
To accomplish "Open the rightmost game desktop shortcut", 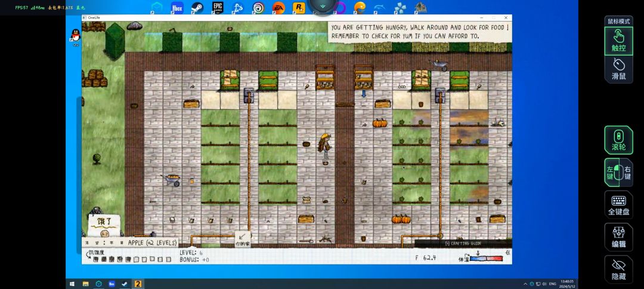I will 420,8.
